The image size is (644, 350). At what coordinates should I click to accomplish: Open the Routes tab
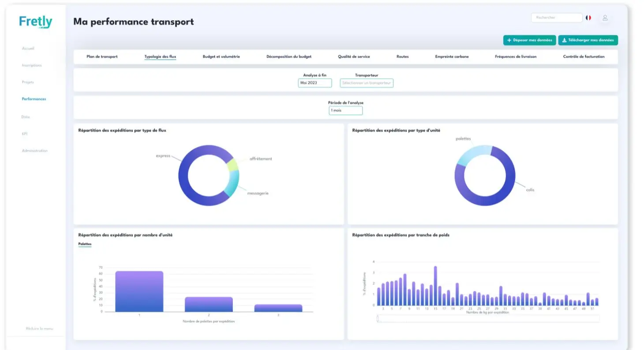[x=402, y=56]
